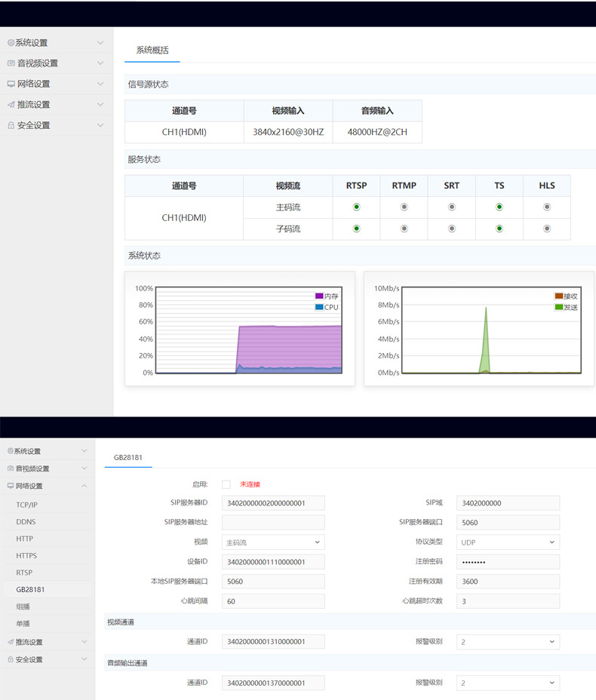Click the monitor icon beside 网络设置 in bottom panel
Screen dimensions: 596x700
11,486
